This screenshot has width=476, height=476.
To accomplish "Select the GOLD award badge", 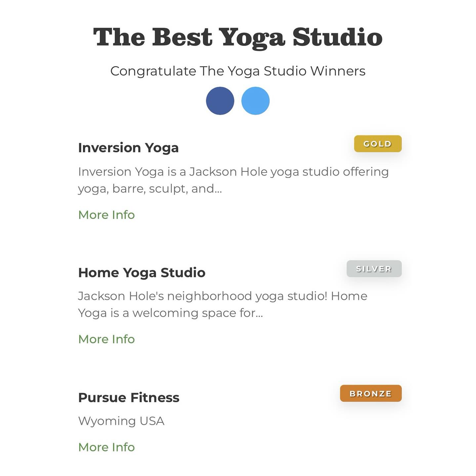I will (378, 144).
